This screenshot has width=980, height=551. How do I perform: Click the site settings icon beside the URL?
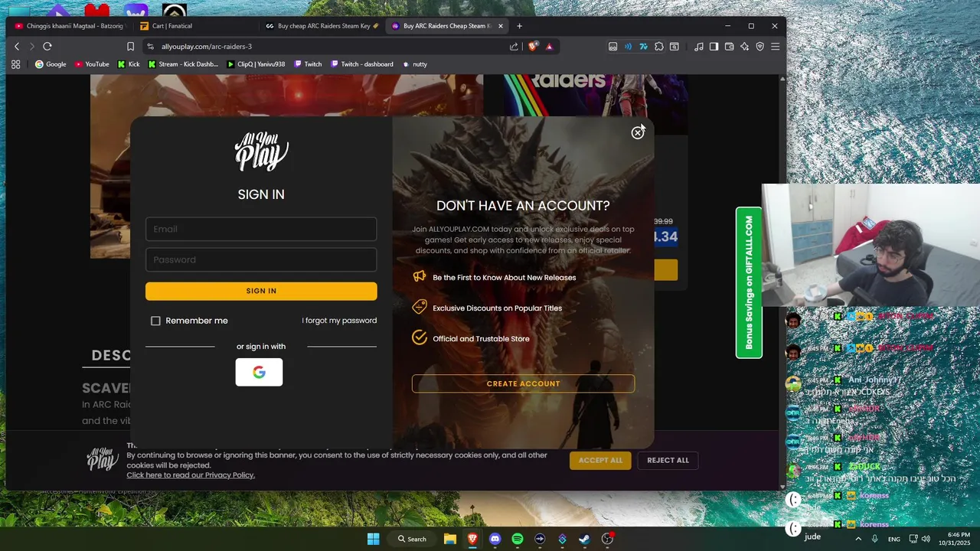coord(151,47)
